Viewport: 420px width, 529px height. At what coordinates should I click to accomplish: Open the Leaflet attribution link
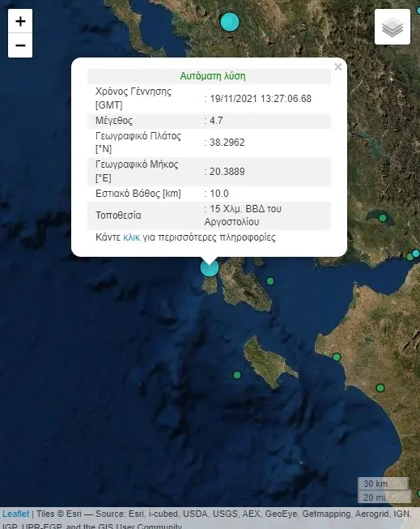click(16, 514)
